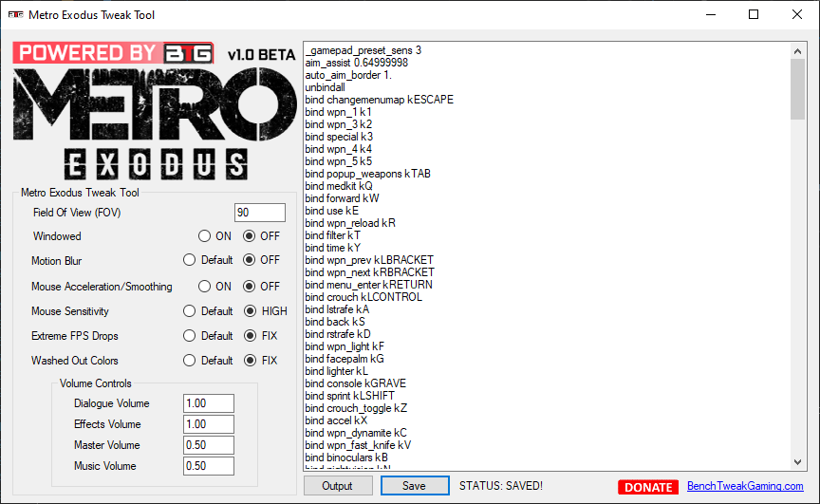820x504 pixels.
Task: Click 'bind console kGRAVE' line
Action: click(356, 383)
